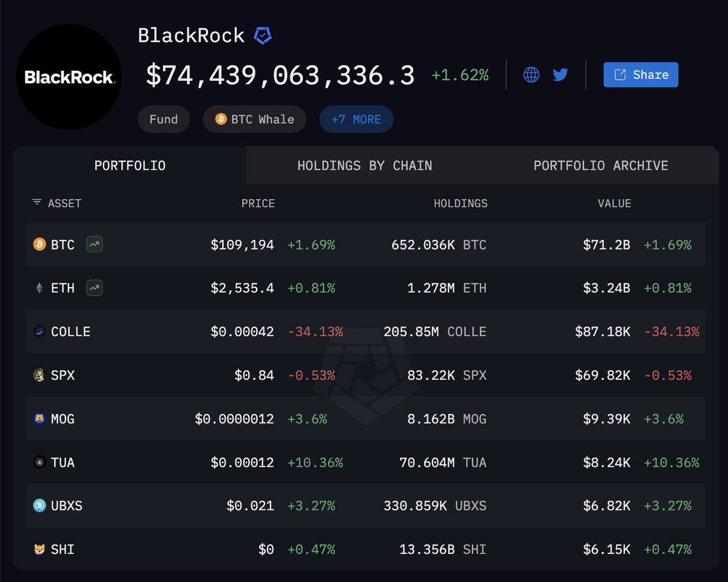
Task: Open BlackRock's Twitter profile
Action: 560,74
